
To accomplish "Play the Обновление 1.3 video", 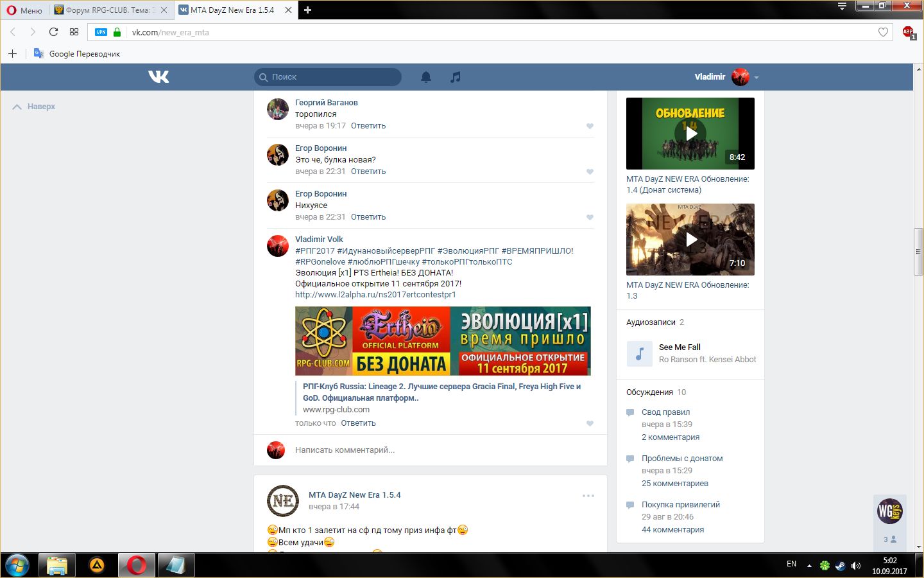I will 690,240.
